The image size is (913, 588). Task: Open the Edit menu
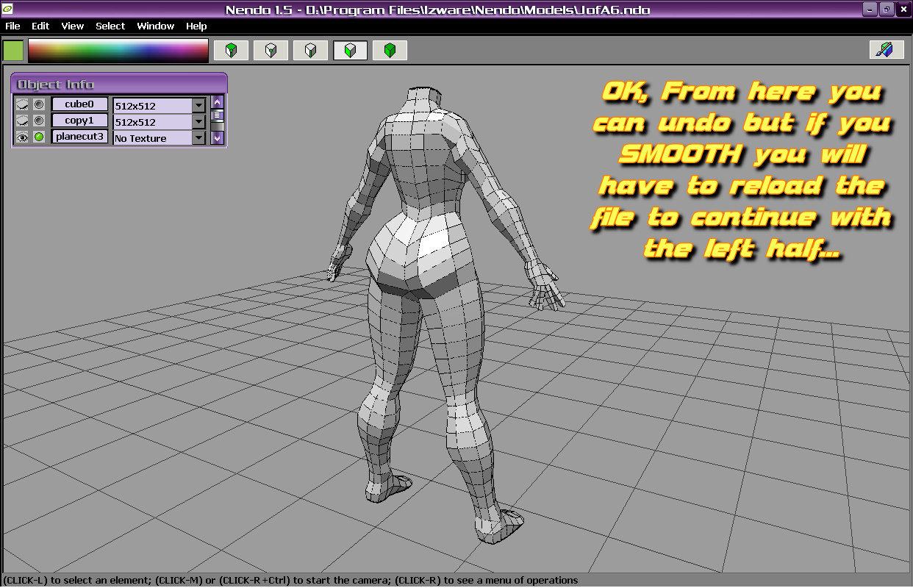click(40, 26)
